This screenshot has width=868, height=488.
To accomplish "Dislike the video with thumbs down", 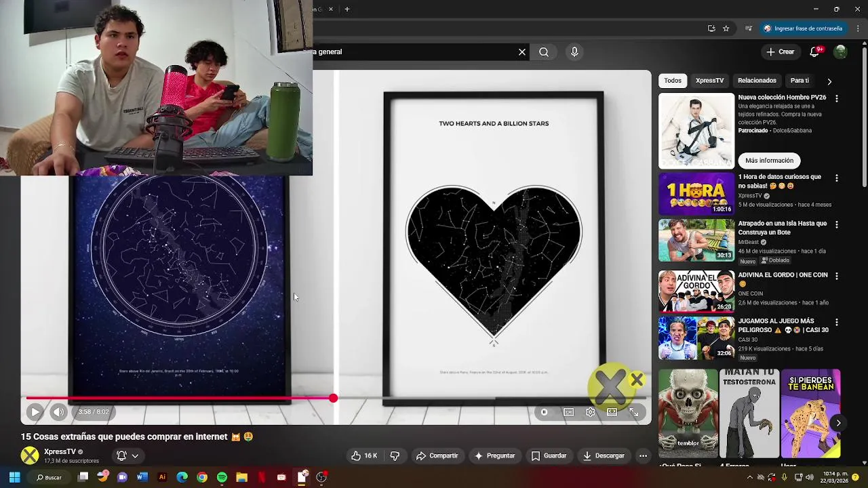I will (x=395, y=456).
